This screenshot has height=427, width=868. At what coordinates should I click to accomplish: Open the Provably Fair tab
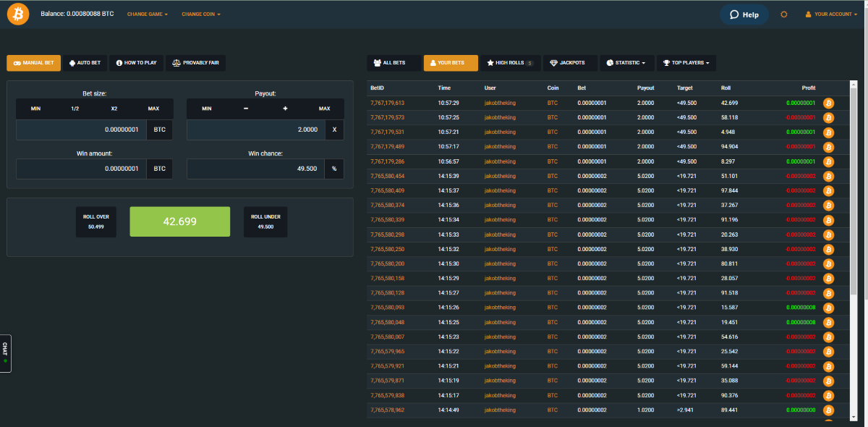195,63
